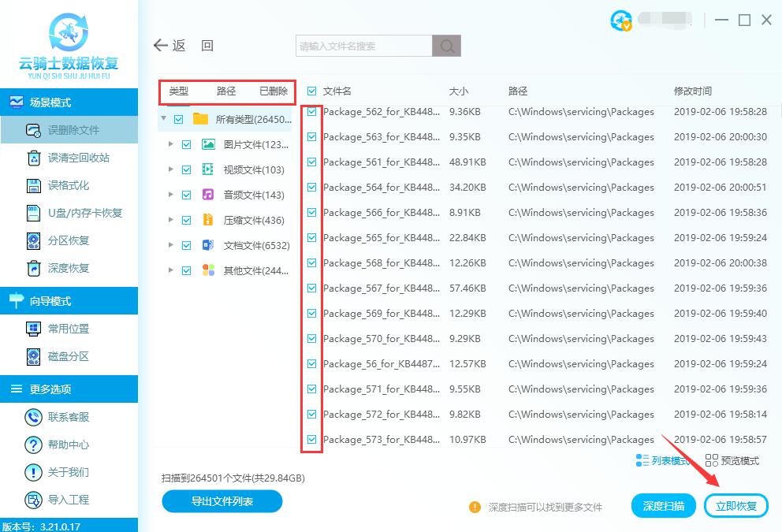Screen dimensions: 782x532
Task: Open 联系客服 phone icon
Action: point(33,417)
